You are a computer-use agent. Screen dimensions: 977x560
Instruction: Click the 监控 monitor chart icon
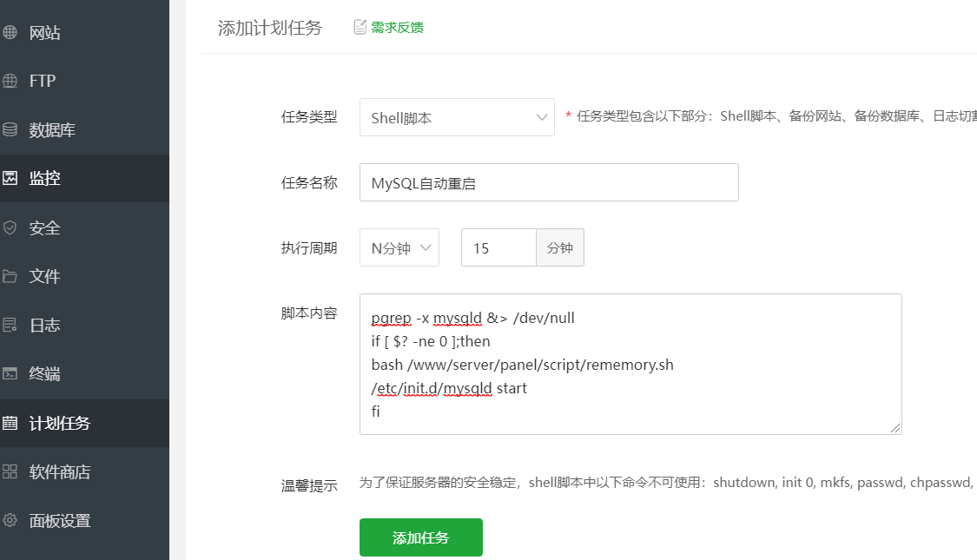tap(10, 177)
